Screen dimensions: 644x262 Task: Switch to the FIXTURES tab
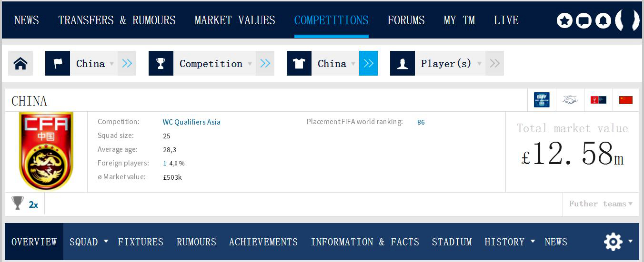[141, 242]
